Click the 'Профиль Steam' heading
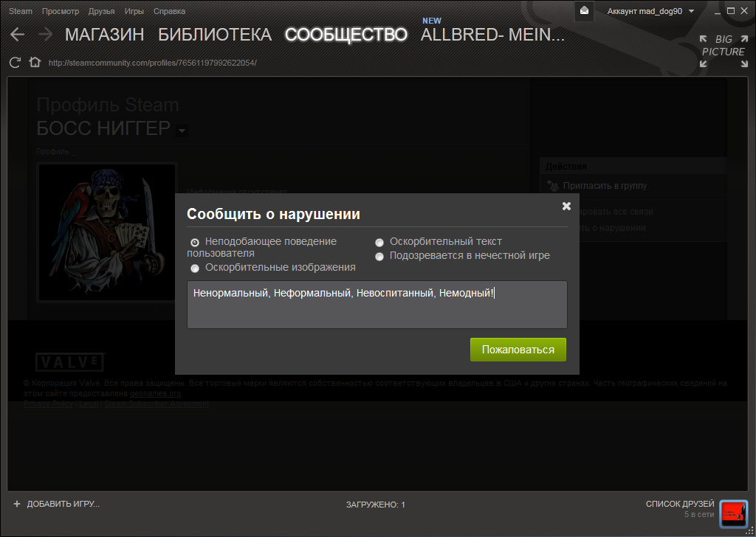 108,105
